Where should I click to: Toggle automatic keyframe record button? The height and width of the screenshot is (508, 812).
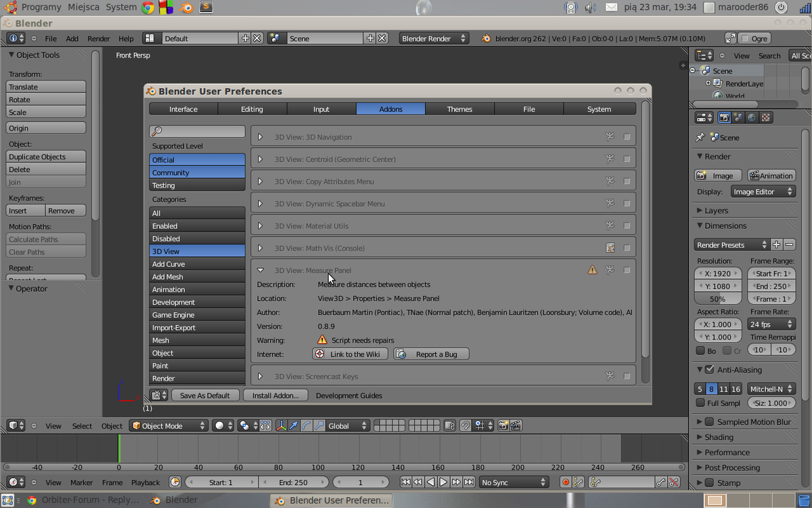click(566, 482)
